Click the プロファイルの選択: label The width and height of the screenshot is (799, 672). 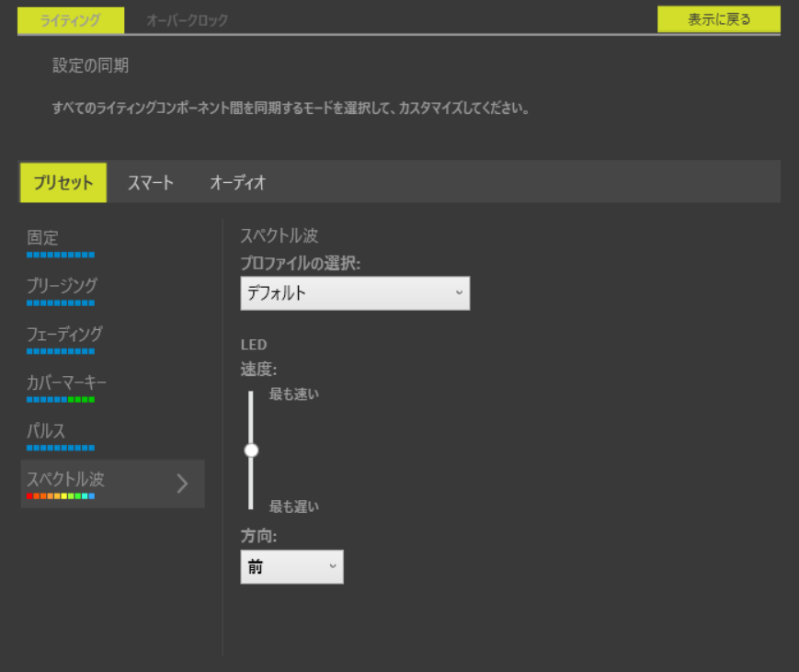click(301, 264)
